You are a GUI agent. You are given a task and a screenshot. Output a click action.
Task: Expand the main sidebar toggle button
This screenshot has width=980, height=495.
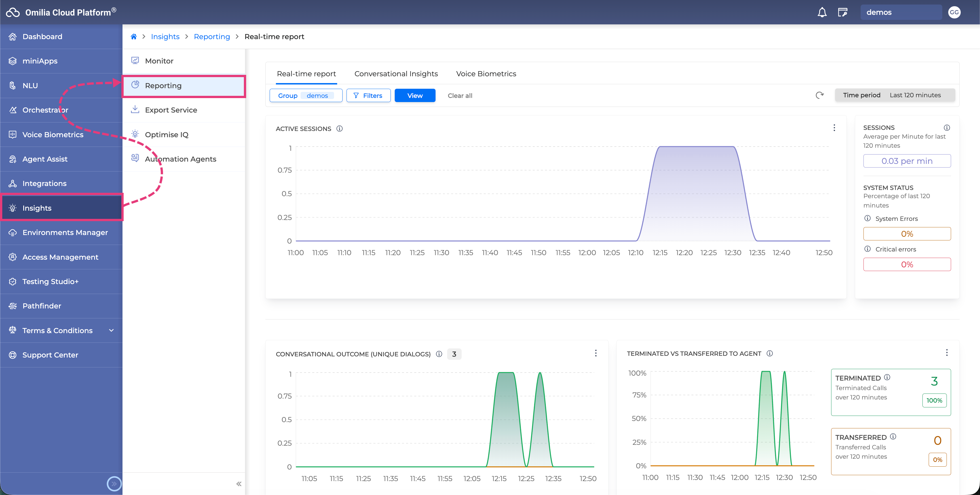[x=114, y=484]
